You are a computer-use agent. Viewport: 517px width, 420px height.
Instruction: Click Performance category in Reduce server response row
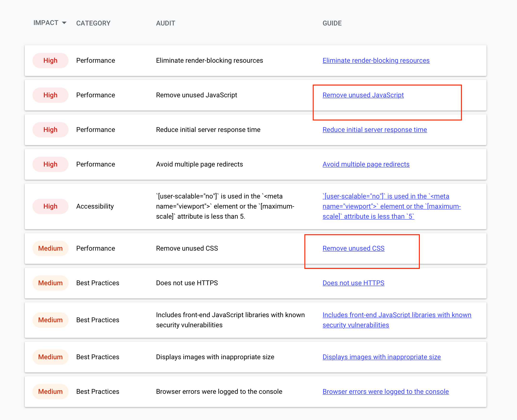pos(96,130)
